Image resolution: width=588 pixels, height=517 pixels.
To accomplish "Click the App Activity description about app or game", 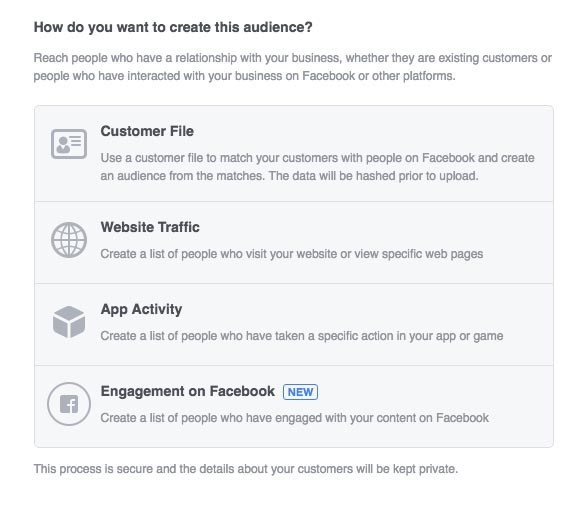I will [x=302, y=336].
